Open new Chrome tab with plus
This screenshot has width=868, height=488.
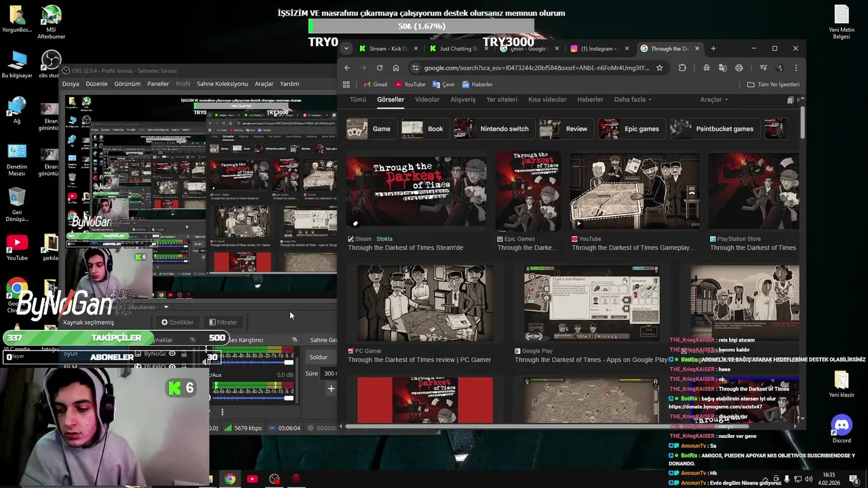(x=713, y=48)
